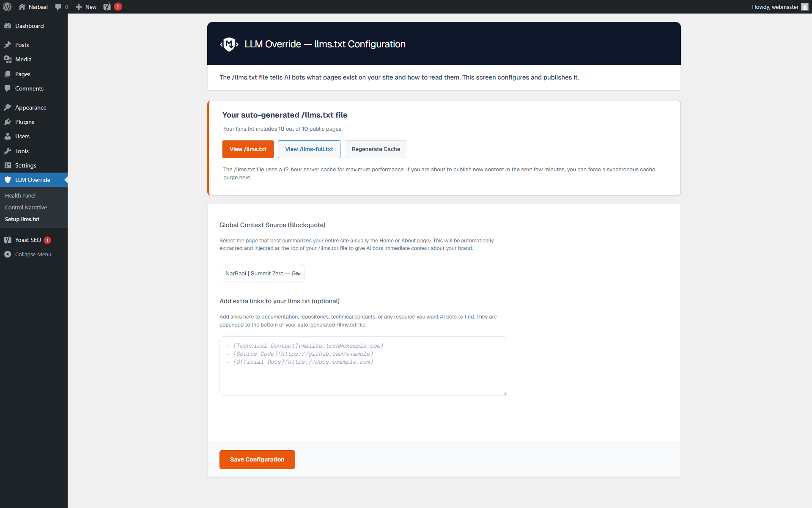Open the Howdy webmaster account menu
This screenshot has width=812, height=508.
click(779, 7)
